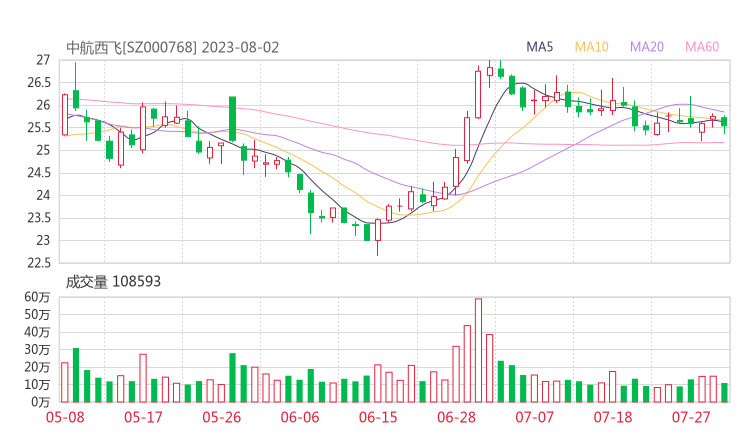The image size is (740, 440).
Task: Choose the 07-18 date label
Action: (x=612, y=417)
